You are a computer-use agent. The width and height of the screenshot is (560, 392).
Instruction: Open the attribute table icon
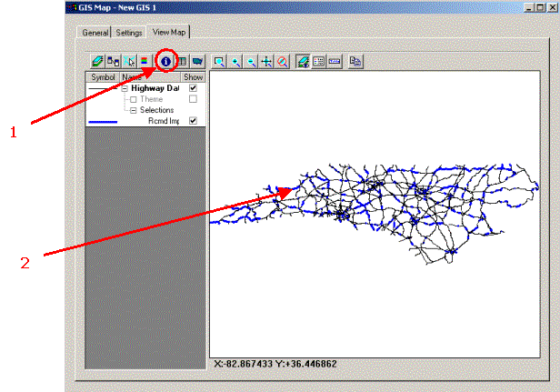[x=182, y=62]
